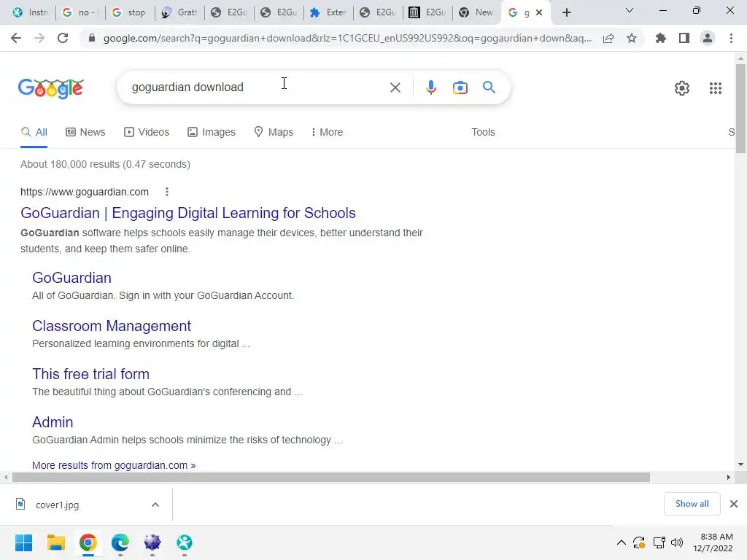Switch to the Maps results tab
This screenshot has width=747, height=560.
pos(274,132)
